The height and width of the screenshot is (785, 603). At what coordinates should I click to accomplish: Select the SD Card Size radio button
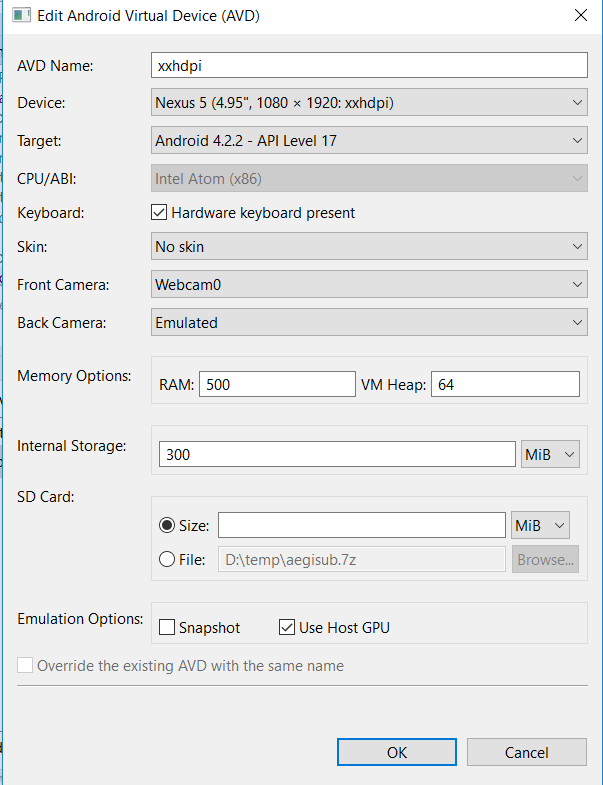(x=167, y=525)
